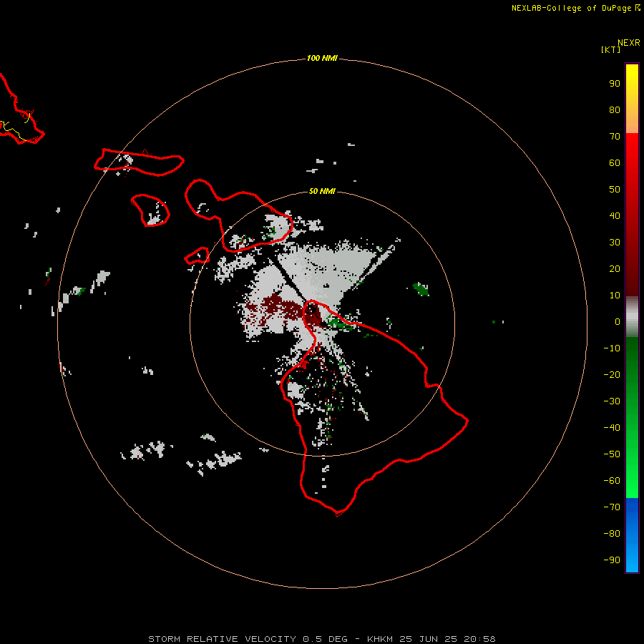Click the "70" value on the velocity scale

[615, 137]
